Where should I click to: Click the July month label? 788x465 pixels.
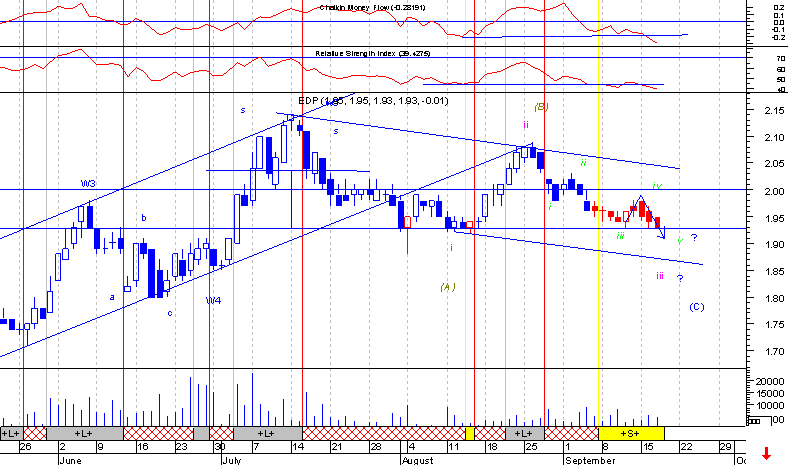pos(232,460)
